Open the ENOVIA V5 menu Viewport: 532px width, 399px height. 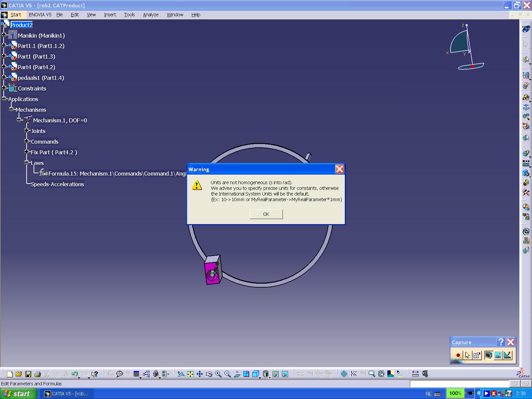pyautogui.click(x=40, y=15)
